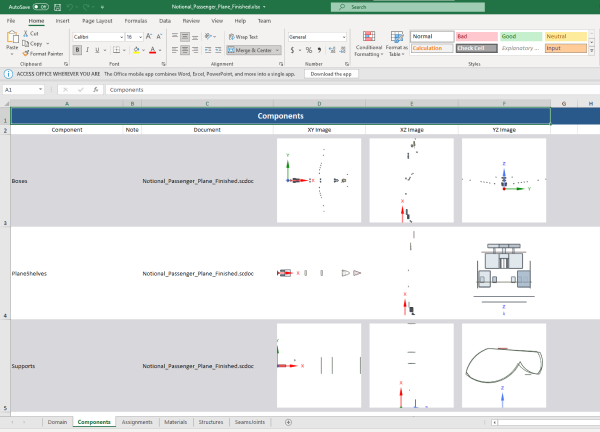Click the Decrease Indent icon
Screen dimensions: 600x432
click(208, 50)
